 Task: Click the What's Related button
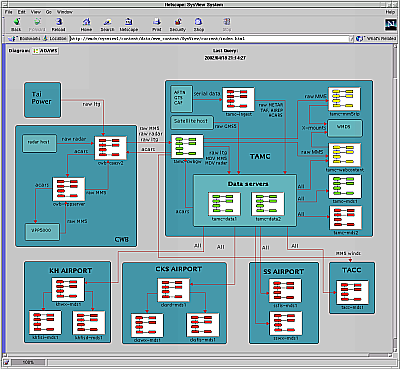click(x=376, y=39)
